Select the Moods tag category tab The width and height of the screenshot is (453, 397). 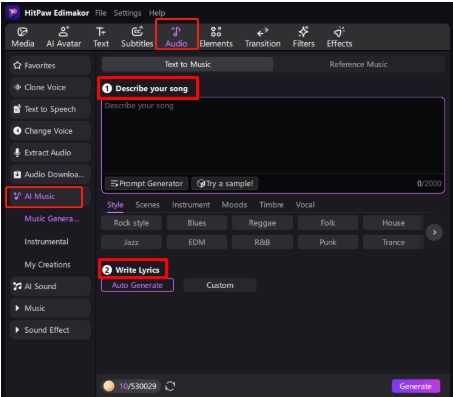[234, 205]
